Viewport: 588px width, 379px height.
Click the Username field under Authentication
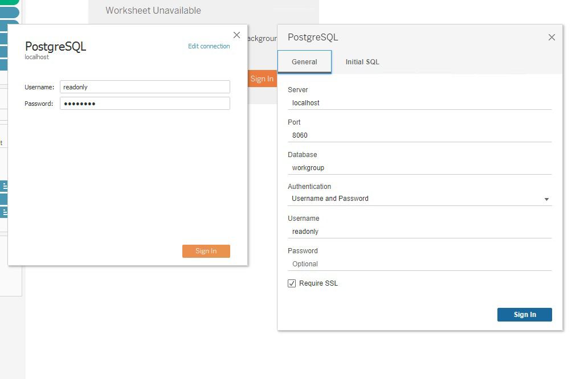click(419, 232)
